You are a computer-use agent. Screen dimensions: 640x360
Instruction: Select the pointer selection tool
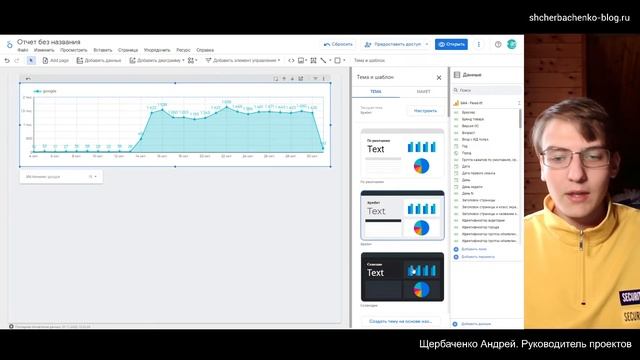point(31,60)
